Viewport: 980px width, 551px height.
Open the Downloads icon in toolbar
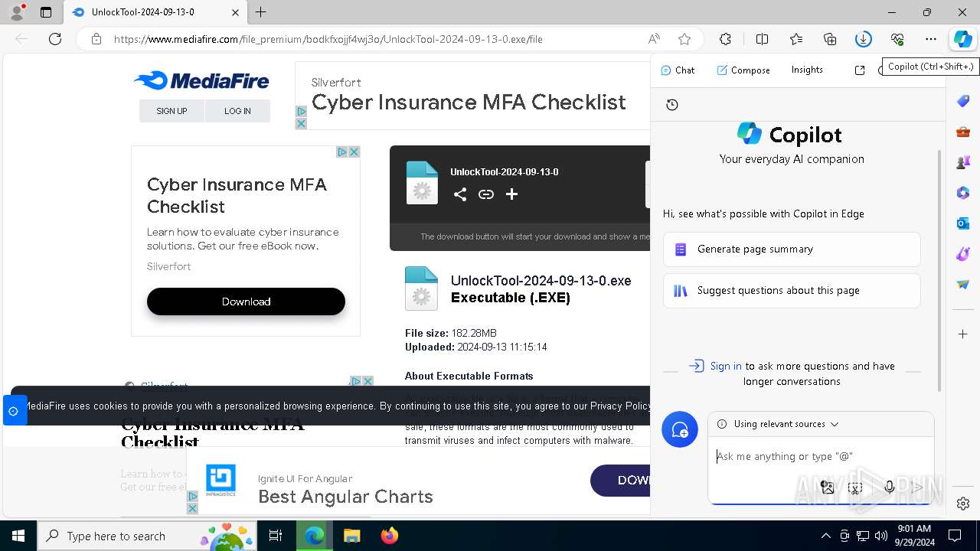pos(864,39)
